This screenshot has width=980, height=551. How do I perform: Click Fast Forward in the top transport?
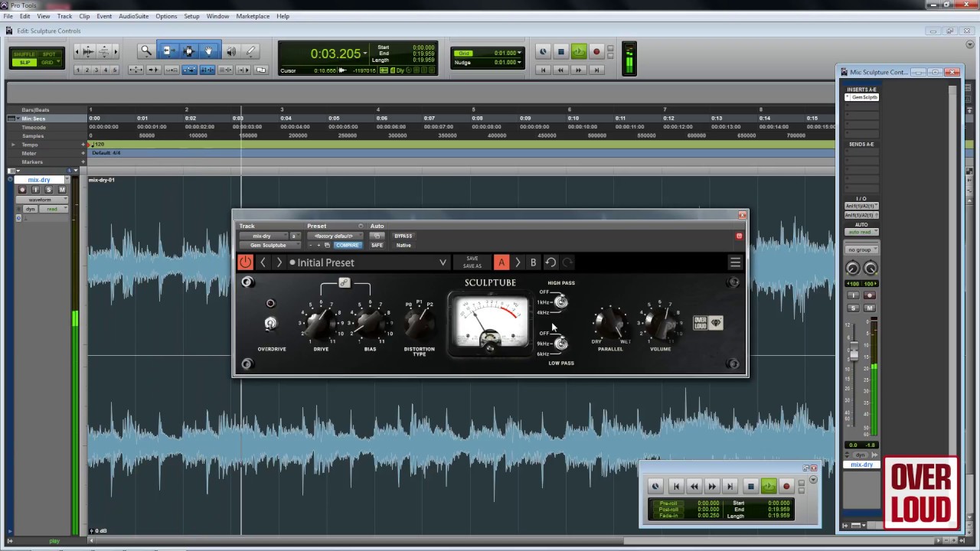tap(579, 70)
